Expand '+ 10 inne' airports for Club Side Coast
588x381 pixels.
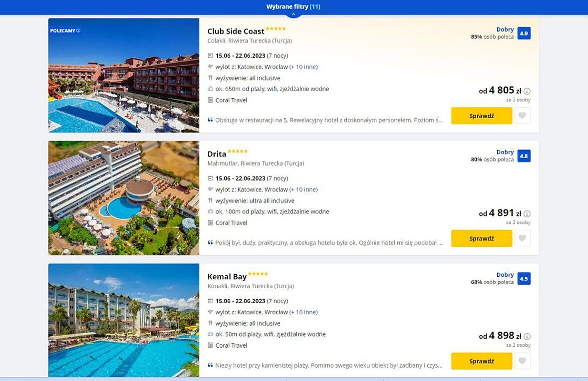pos(303,67)
